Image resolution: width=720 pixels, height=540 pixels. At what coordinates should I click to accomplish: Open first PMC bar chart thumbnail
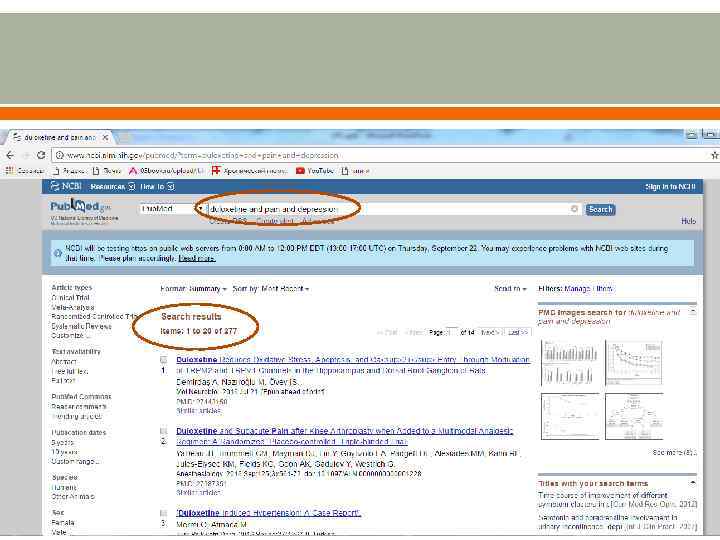(x=570, y=363)
